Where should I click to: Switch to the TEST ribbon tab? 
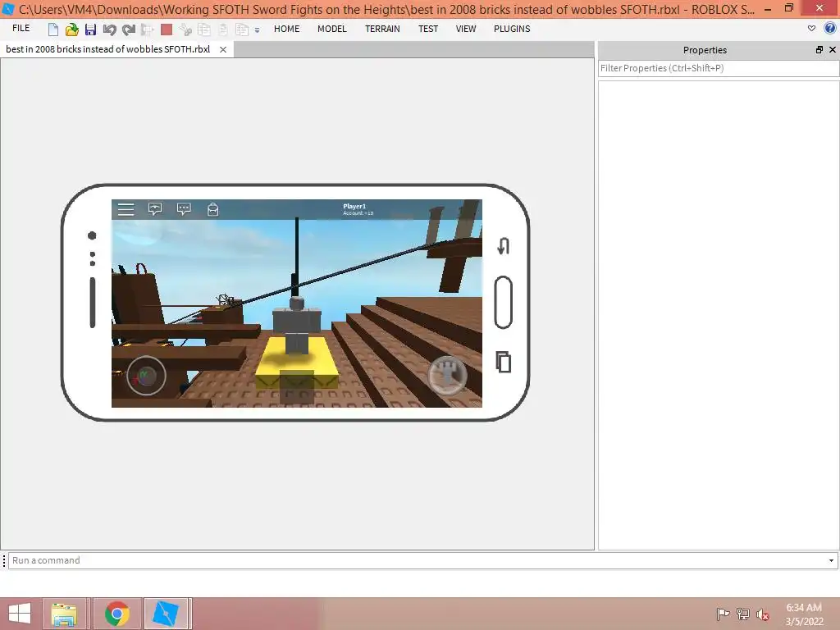(428, 29)
